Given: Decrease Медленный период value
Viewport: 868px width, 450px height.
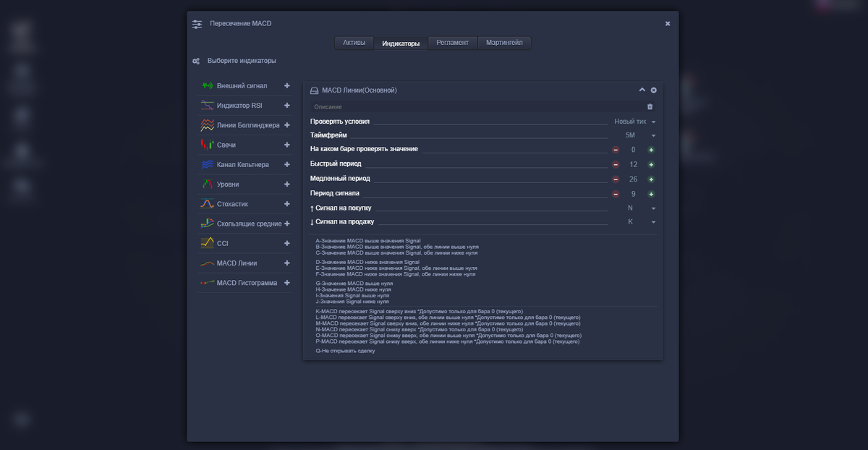Looking at the screenshot, I should pos(616,179).
